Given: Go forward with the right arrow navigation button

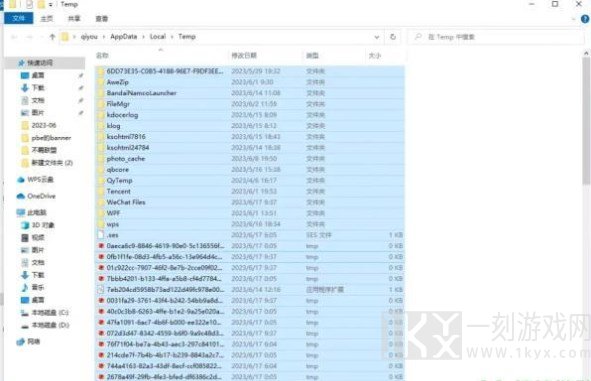Looking at the screenshot, I should (29, 37).
